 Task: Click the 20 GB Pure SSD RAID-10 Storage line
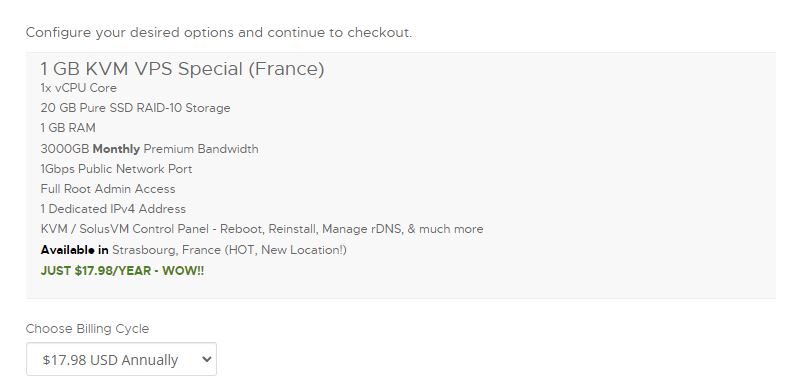pos(135,108)
